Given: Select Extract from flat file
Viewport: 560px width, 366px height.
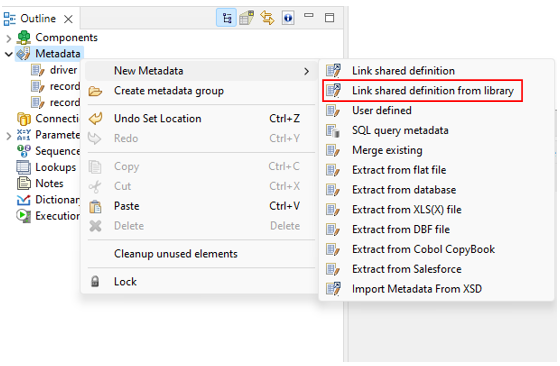Looking at the screenshot, I should [436, 170].
